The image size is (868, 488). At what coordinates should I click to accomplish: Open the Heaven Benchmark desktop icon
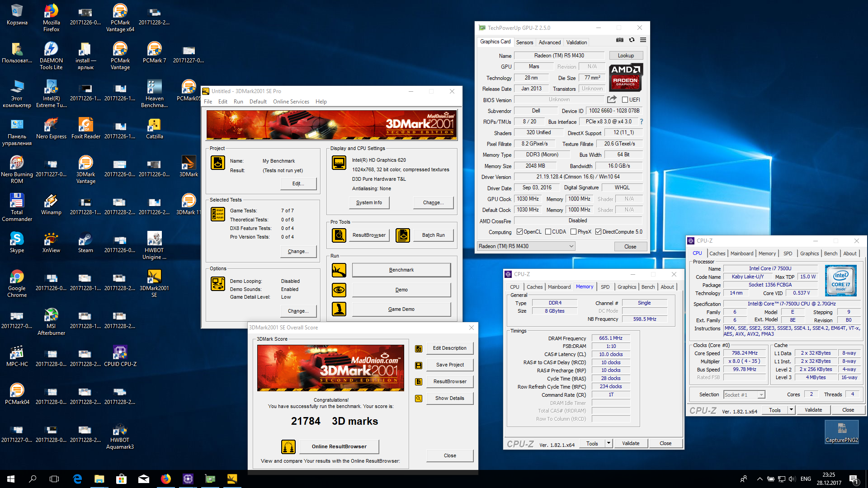click(154, 94)
